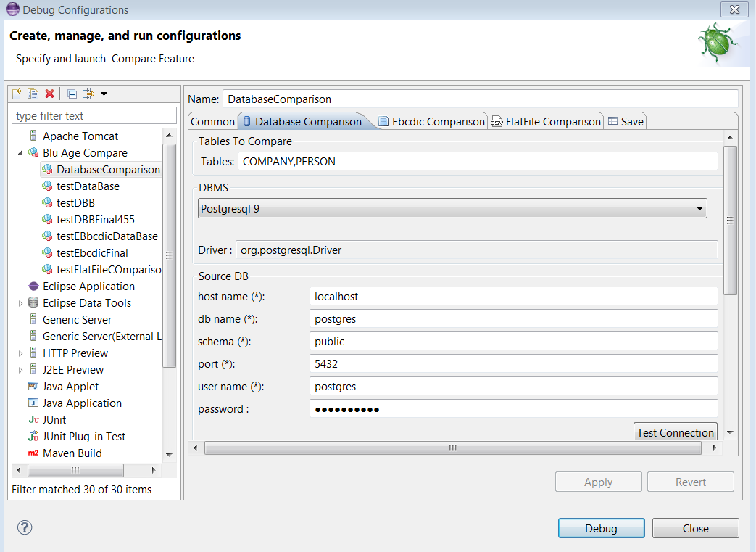Click the Collapse All icon
The width and height of the screenshot is (756, 552).
(72, 94)
